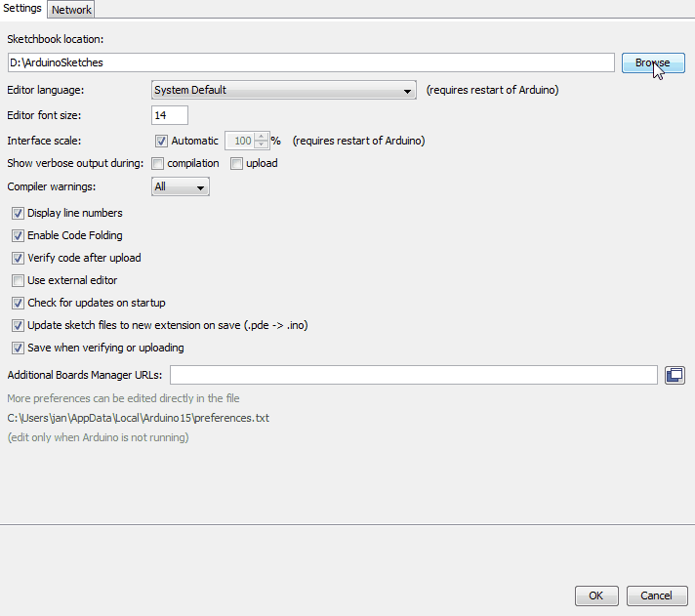The width and height of the screenshot is (695, 616).
Task: Switch to the Network tab
Action: 71,10
